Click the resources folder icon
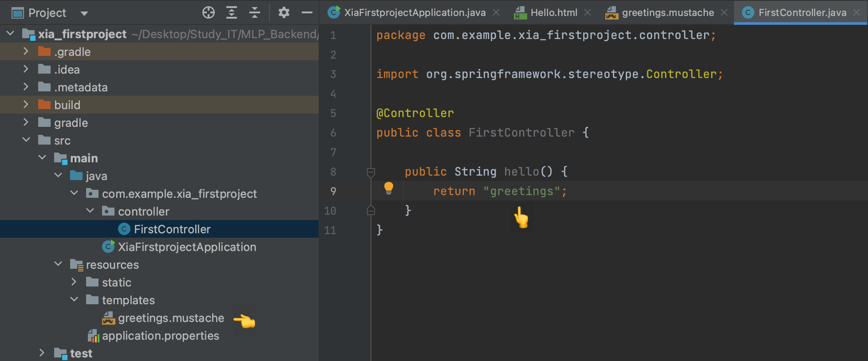Image resolution: width=868 pixels, height=361 pixels. tap(77, 265)
